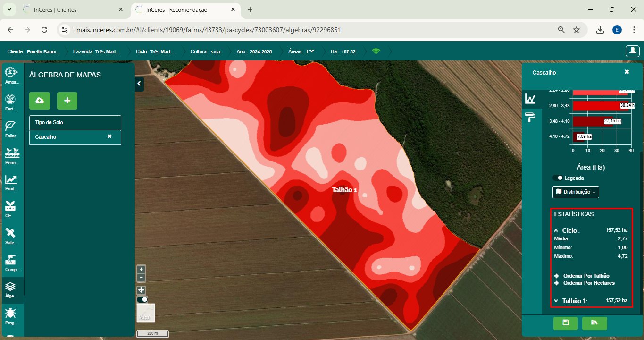Screen dimensions: 644x340
Task: Close the Cascalho panel
Action: tap(627, 72)
